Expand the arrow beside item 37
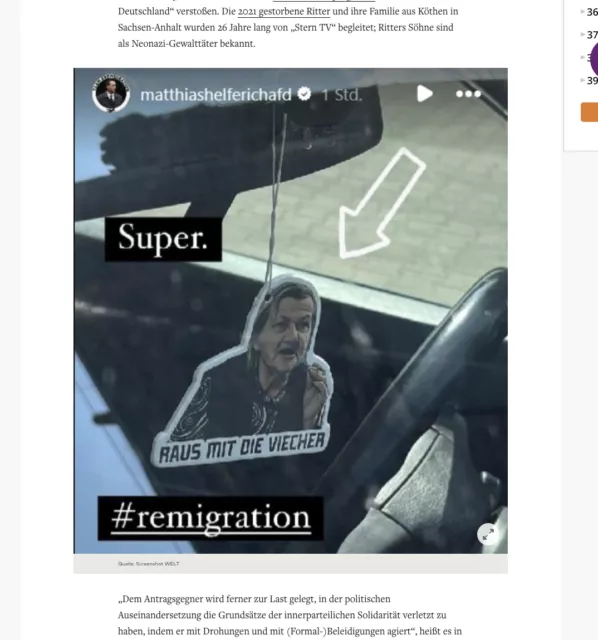Screen dimensions: 598x640 point(582,35)
